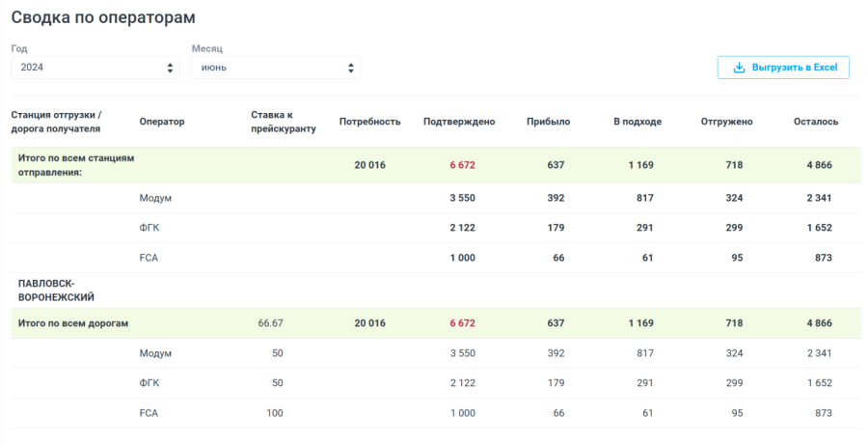Click the Итого по всем дорогам row label

click(x=73, y=323)
